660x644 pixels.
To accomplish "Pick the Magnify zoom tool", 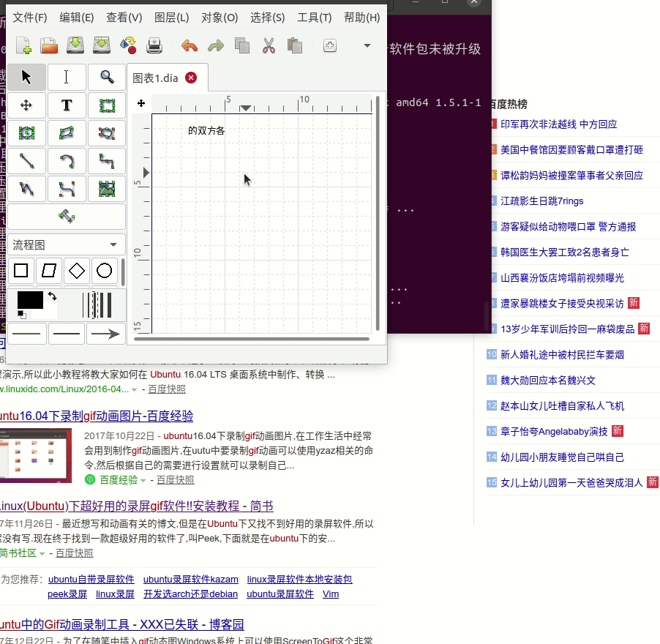I will (x=106, y=77).
